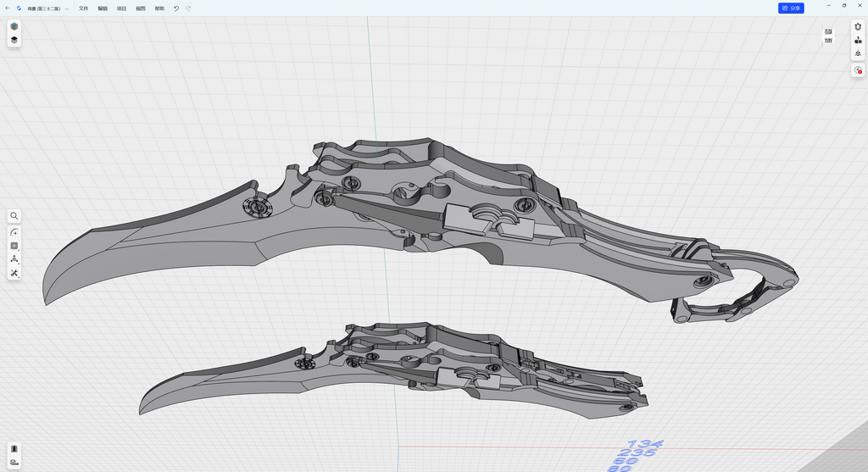Click the blue Shapr3D logo icon
Image resolution: width=868 pixels, height=472 pixels.
[x=19, y=8]
